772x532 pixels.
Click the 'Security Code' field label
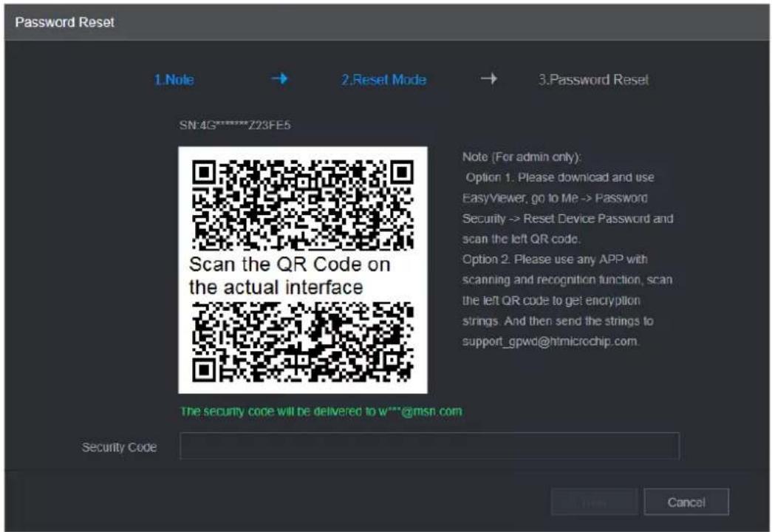coord(119,447)
